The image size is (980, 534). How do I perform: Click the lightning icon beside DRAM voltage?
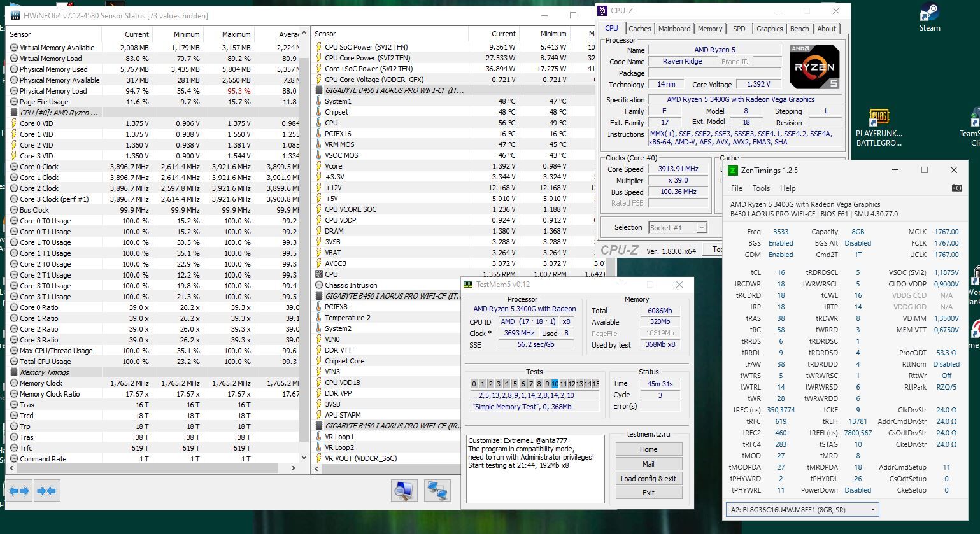[319, 231]
